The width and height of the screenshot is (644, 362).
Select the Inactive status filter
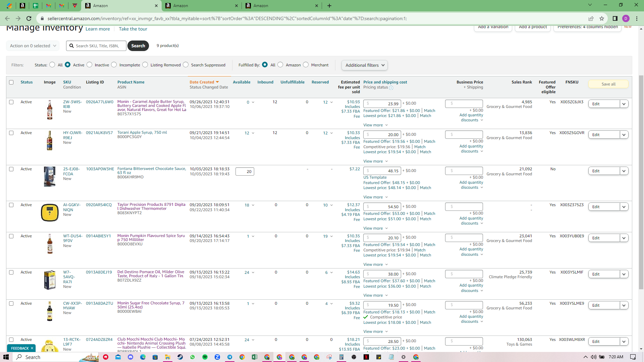[90, 65]
